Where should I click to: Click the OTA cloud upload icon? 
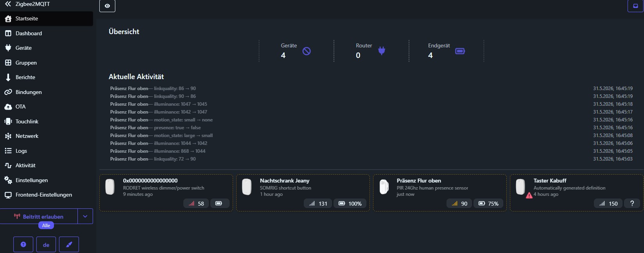[8, 107]
